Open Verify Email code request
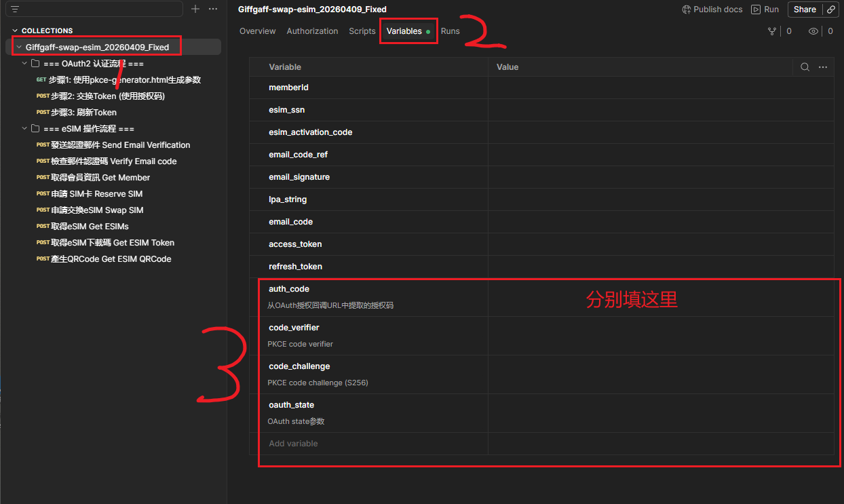Screen dimensions: 844x504 point(106,161)
